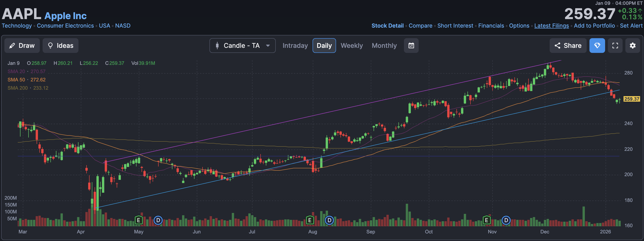Switch to the Intraday timeframe
Image resolution: width=644 pixels, height=241 pixels.
295,46
